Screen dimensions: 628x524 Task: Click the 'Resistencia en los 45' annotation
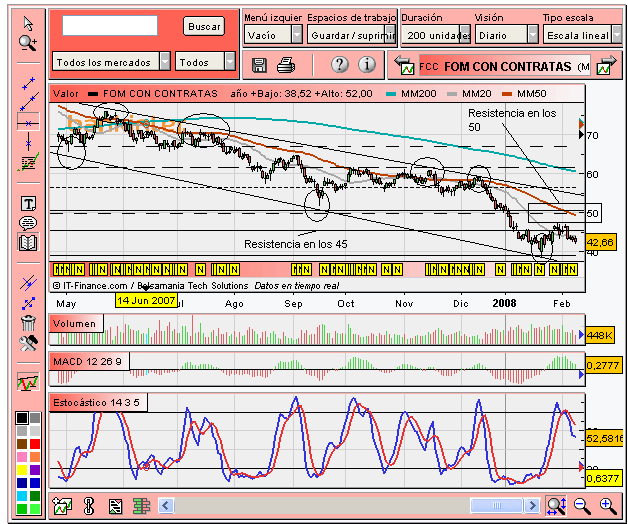296,244
